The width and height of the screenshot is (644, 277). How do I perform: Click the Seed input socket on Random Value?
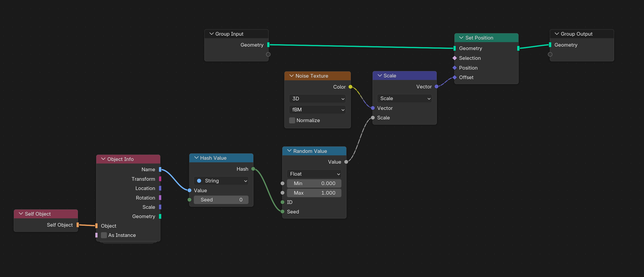pyautogui.click(x=282, y=212)
